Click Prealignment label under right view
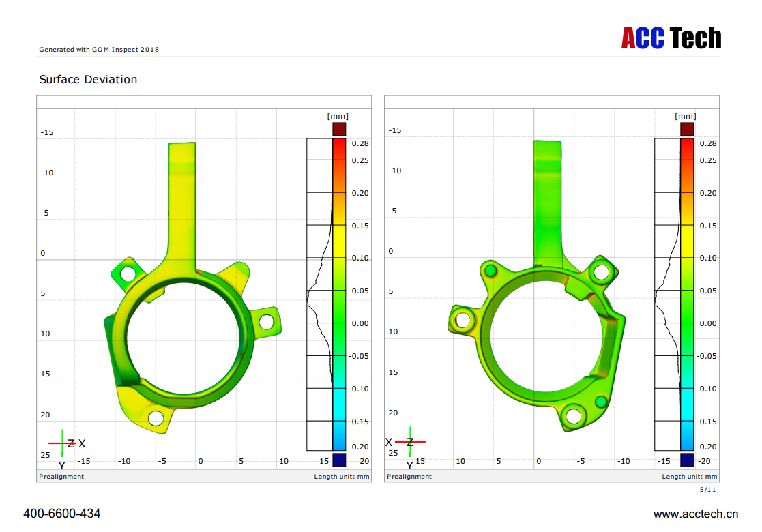762x532 pixels. (x=409, y=477)
